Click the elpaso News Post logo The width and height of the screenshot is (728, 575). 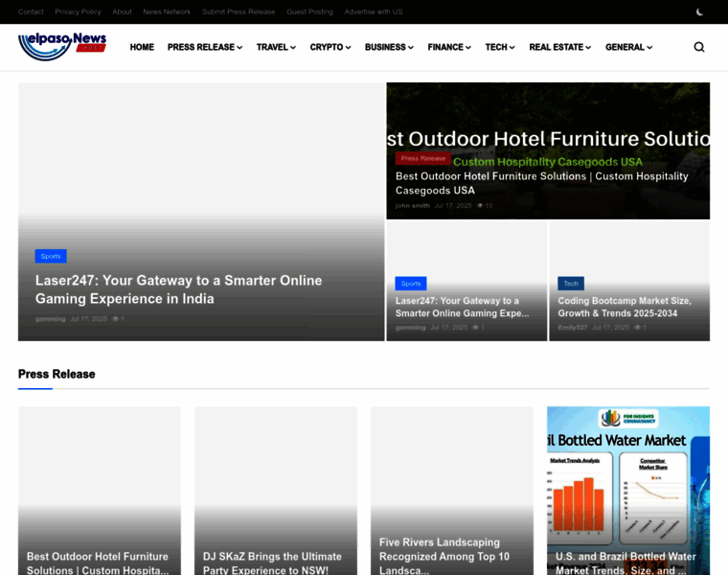(x=62, y=46)
